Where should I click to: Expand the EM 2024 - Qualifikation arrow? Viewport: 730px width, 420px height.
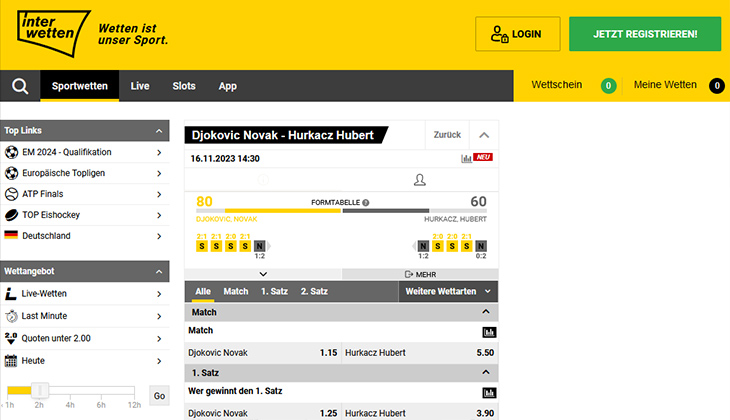click(159, 153)
